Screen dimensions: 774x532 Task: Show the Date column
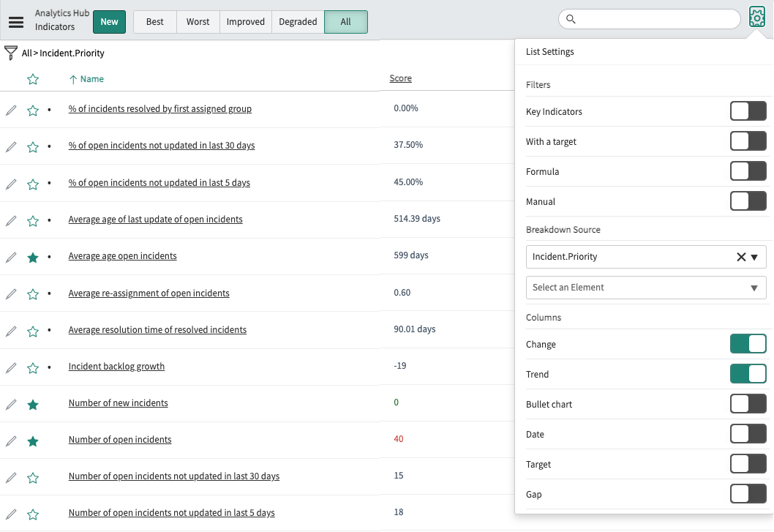point(748,434)
